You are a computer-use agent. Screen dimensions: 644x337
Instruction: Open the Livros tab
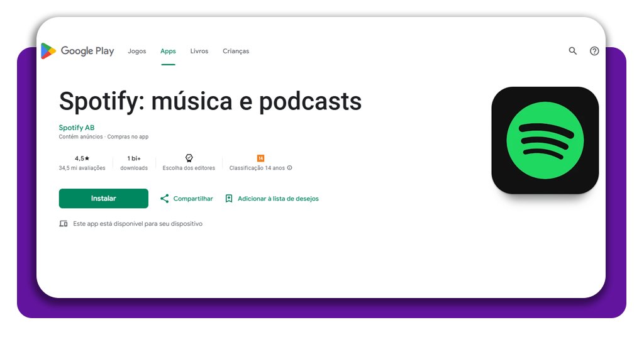point(199,52)
